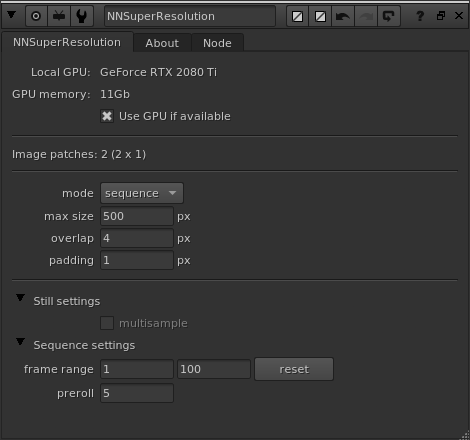The image size is (470, 440).
Task: Click the first diagonal square icon
Action: (x=297, y=16)
